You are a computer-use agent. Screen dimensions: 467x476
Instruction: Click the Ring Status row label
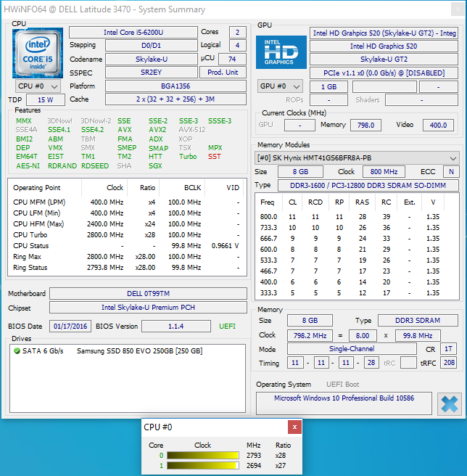pyautogui.click(x=30, y=268)
